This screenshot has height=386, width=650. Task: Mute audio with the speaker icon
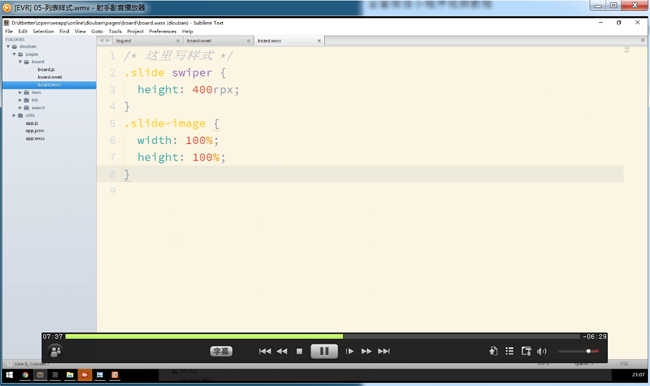point(541,351)
